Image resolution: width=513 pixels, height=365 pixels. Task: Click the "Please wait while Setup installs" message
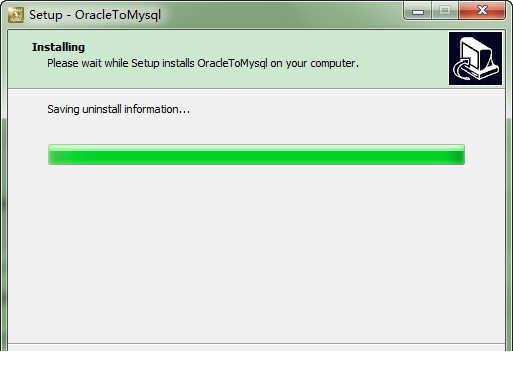[121, 63]
